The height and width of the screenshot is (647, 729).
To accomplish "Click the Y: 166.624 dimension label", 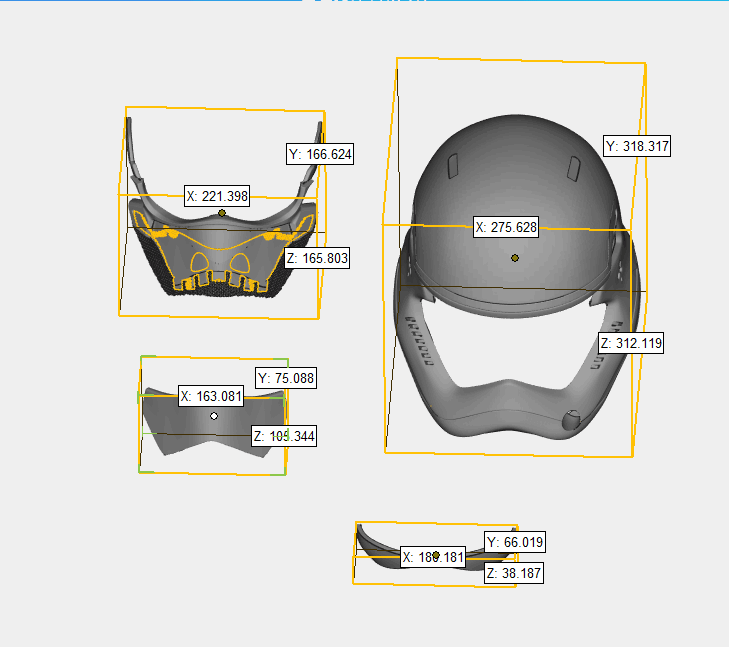I will point(320,154).
